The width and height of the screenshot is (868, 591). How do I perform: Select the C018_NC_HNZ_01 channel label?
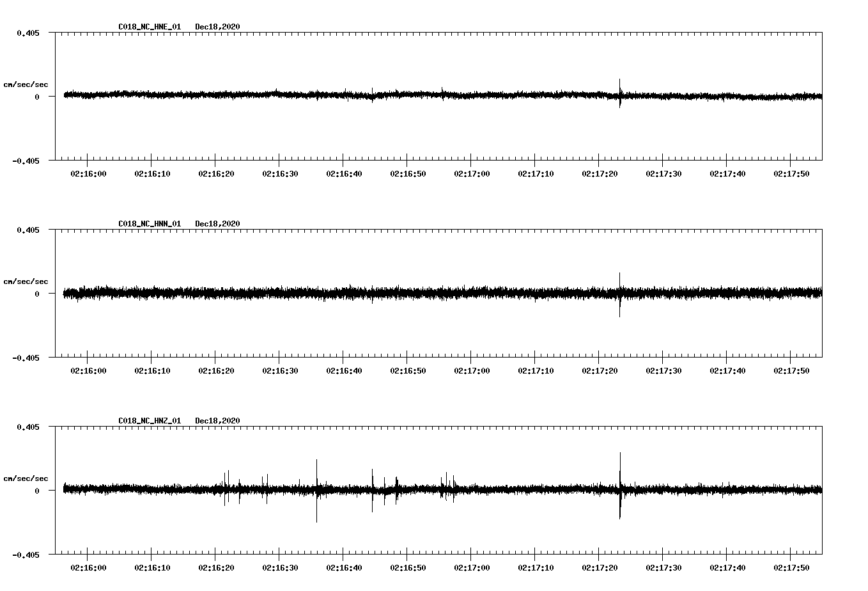click(x=148, y=420)
